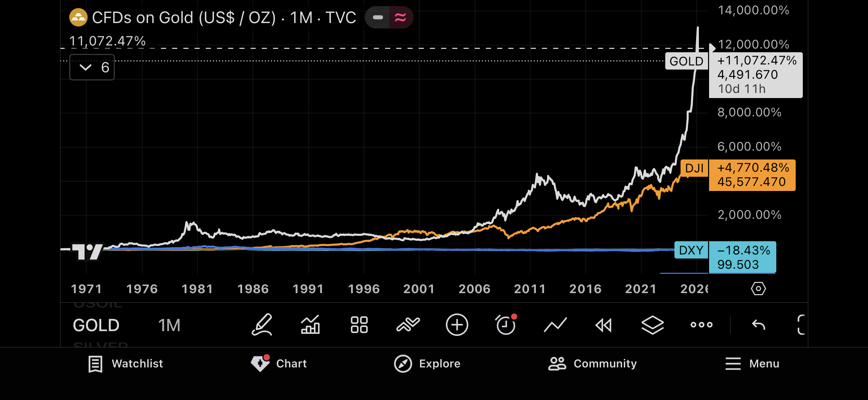
Task: Toggle the dash line-style pill button
Action: pos(378,17)
